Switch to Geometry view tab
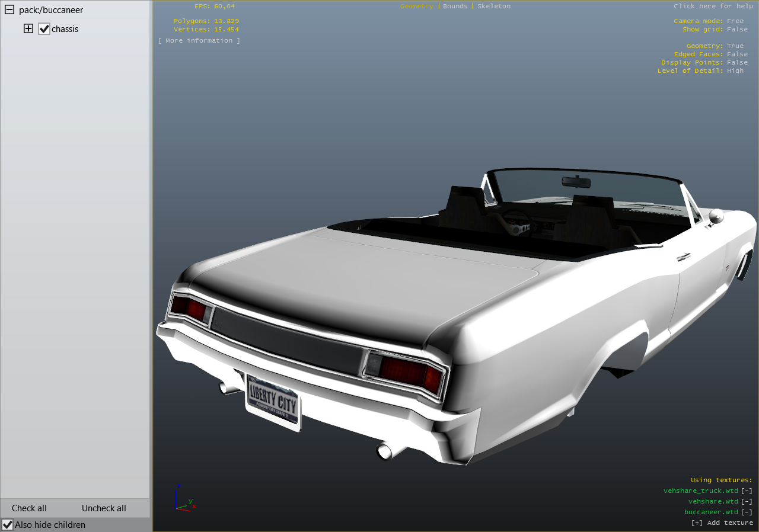Viewport: 759px width, 532px height. tap(417, 6)
